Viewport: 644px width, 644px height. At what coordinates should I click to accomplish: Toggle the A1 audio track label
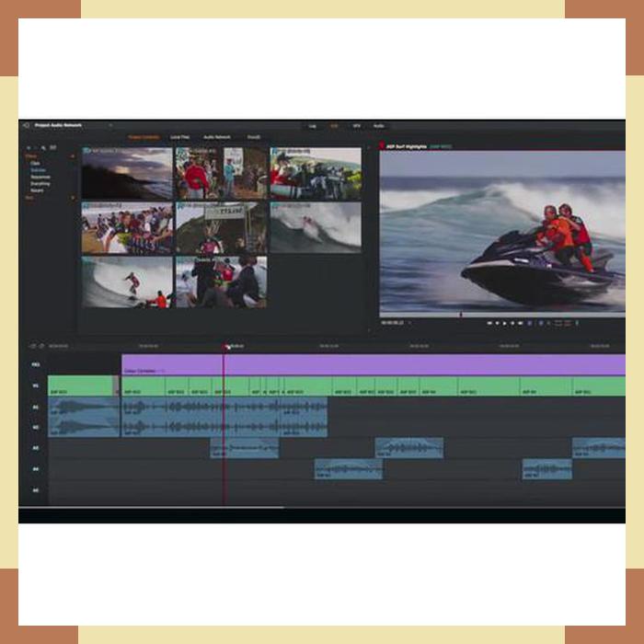[x=36, y=407]
